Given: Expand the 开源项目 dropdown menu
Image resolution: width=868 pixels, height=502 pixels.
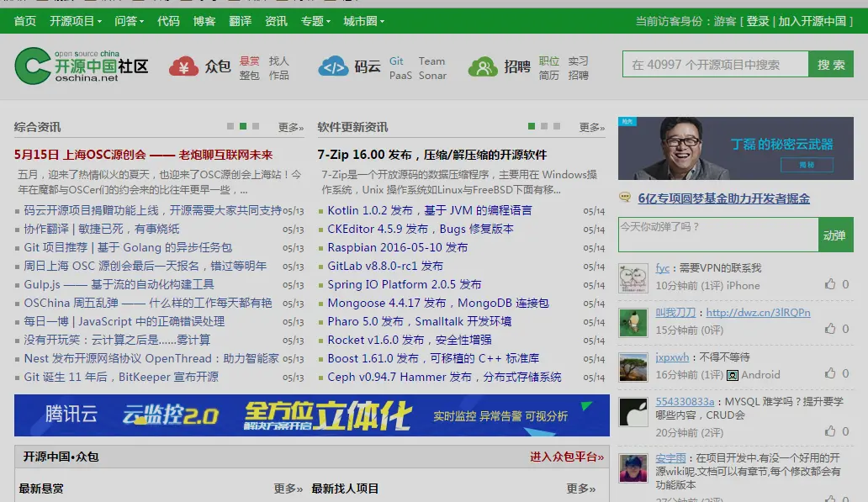Looking at the screenshot, I should pyautogui.click(x=76, y=21).
